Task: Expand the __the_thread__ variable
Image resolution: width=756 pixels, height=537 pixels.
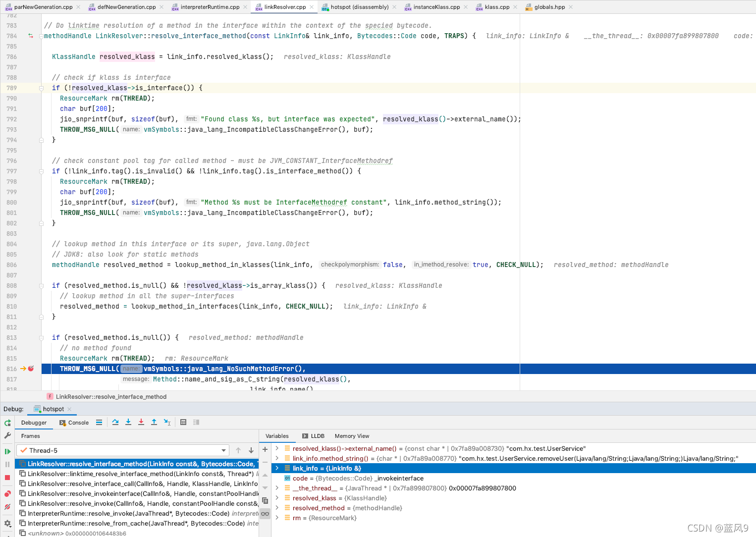Action: 277,488
